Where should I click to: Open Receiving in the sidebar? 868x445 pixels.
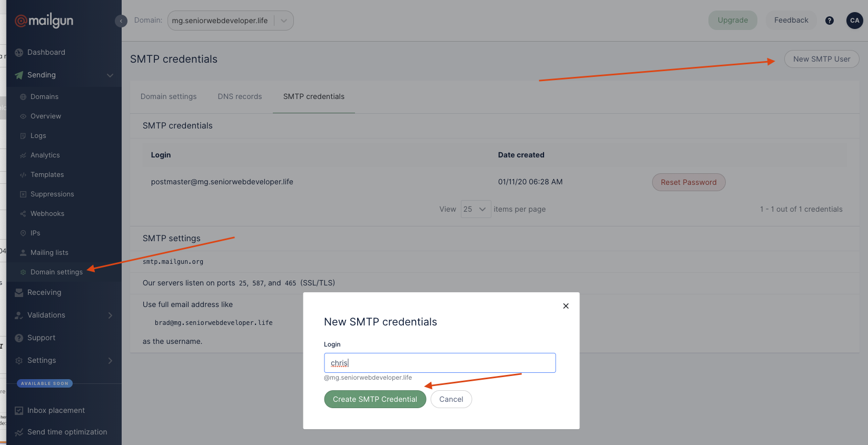44,292
